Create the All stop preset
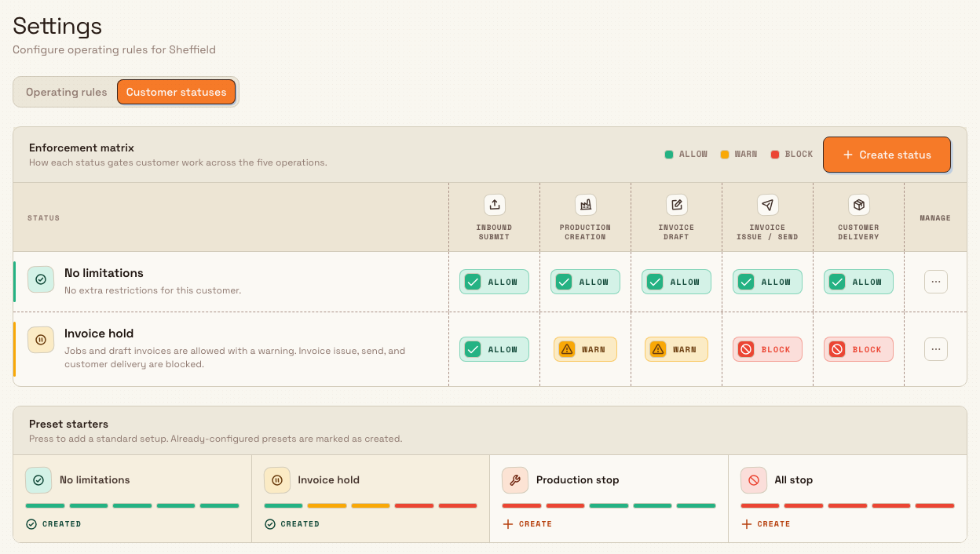Screen dimensions: 980x554 766,523
